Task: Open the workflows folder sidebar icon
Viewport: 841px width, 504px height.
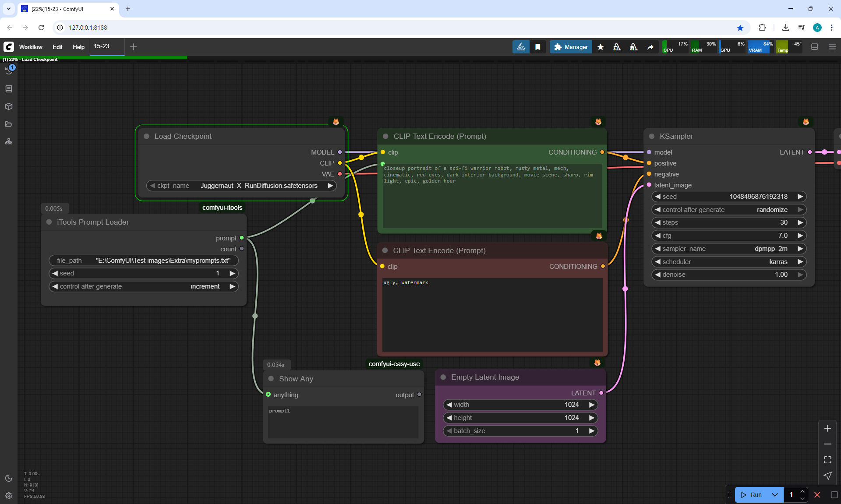Action: pyautogui.click(x=9, y=124)
